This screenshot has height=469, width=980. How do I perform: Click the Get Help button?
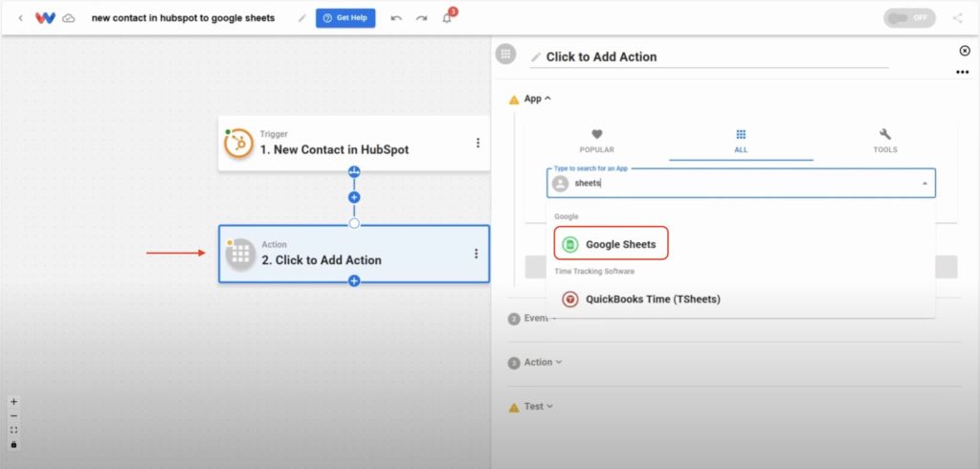coord(345,18)
